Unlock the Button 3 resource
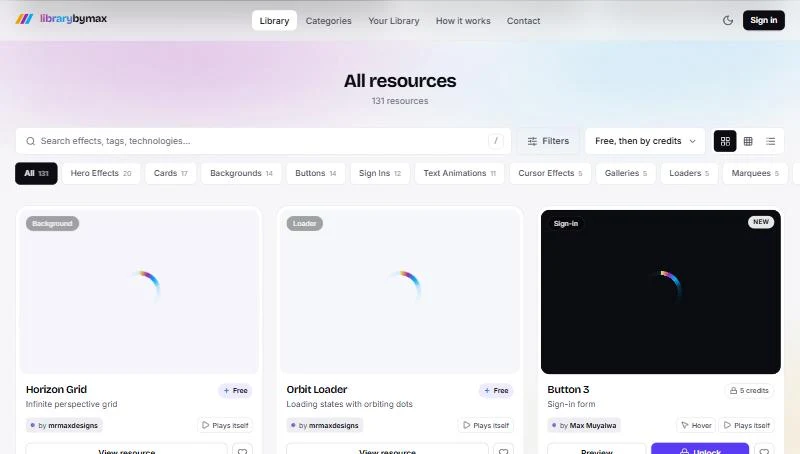 point(700,449)
